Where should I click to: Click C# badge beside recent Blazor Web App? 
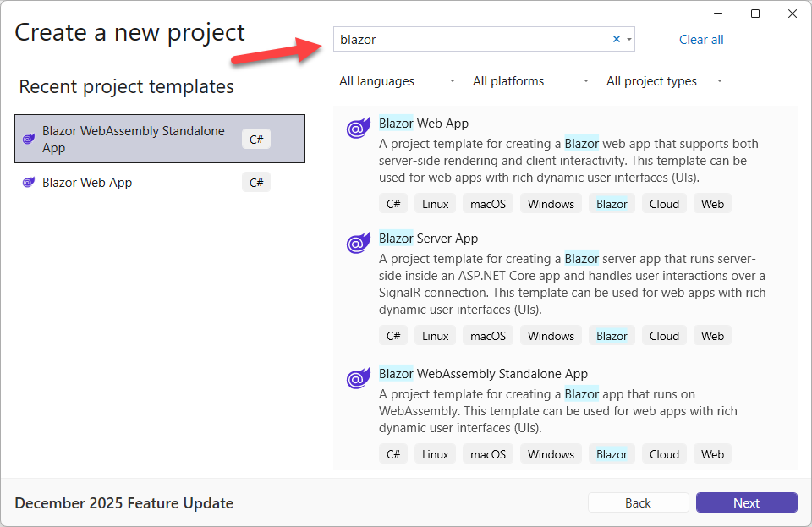(x=256, y=182)
